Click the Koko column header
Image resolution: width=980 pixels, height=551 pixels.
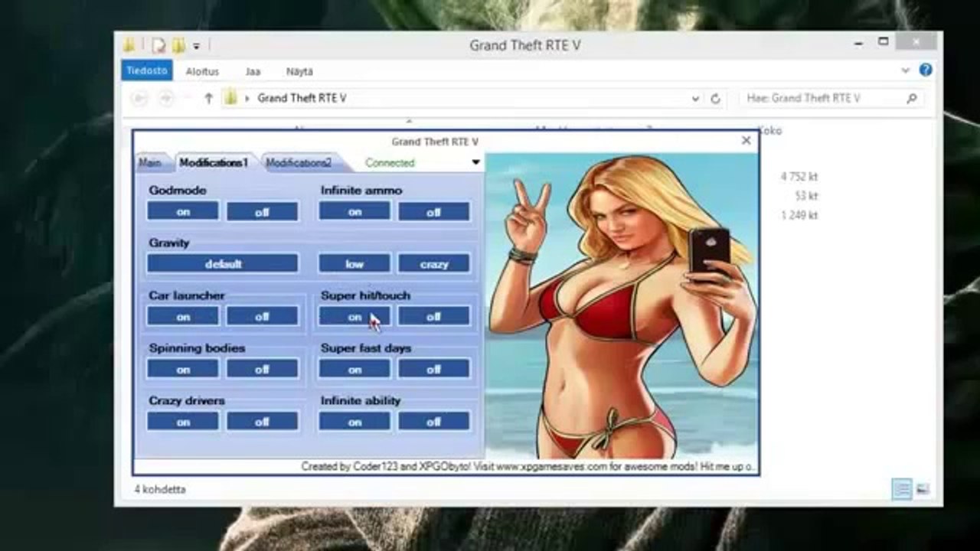click(x=769, y=130)
